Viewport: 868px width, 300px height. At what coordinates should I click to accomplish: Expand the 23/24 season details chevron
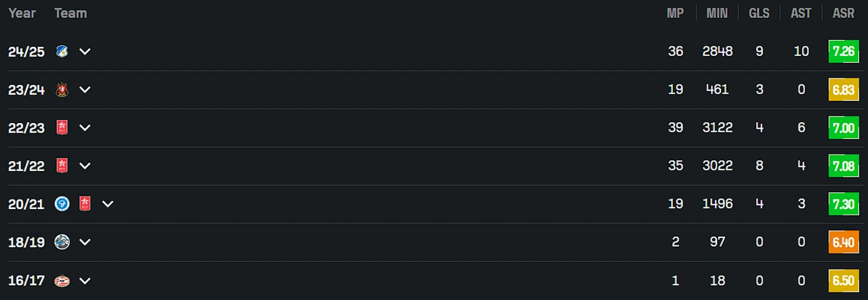pyautogui.click(x=85, y=90)
